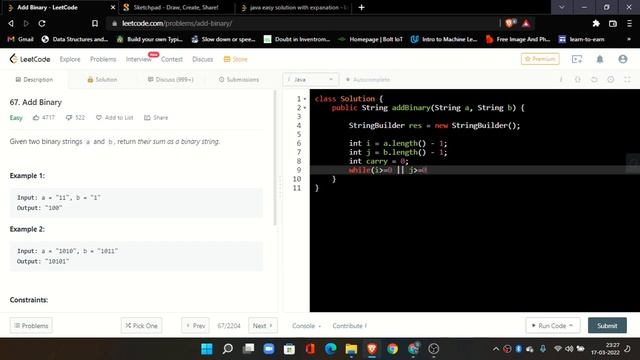The height and width of the screenshot is (360, 640).
Task: Open Contest in LeetCode navbar
Action: [172, 59]
